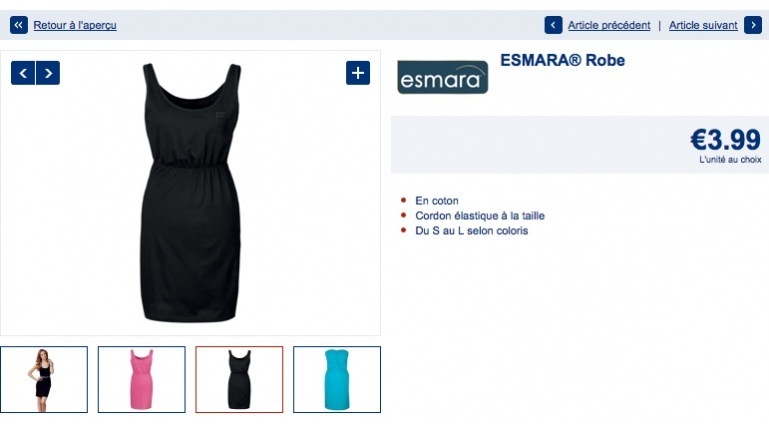Click the esmara brand logo
769x424 pixels.
pos(443,77)
